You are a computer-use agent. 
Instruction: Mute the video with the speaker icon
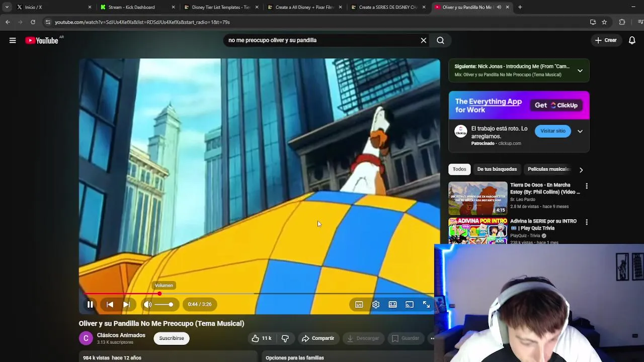(147, 304)
